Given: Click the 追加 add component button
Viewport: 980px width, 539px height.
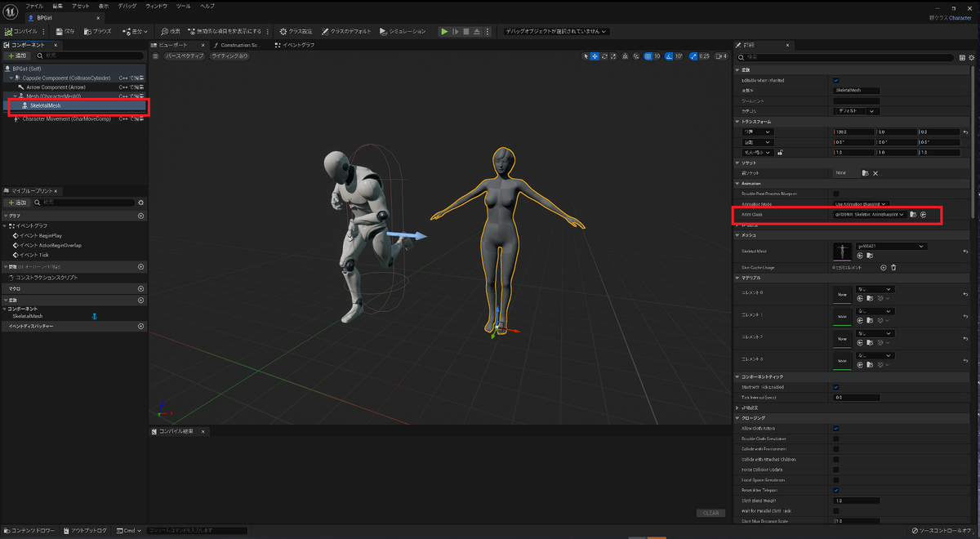Looking at the screenshot, I should tap(17, 56).
